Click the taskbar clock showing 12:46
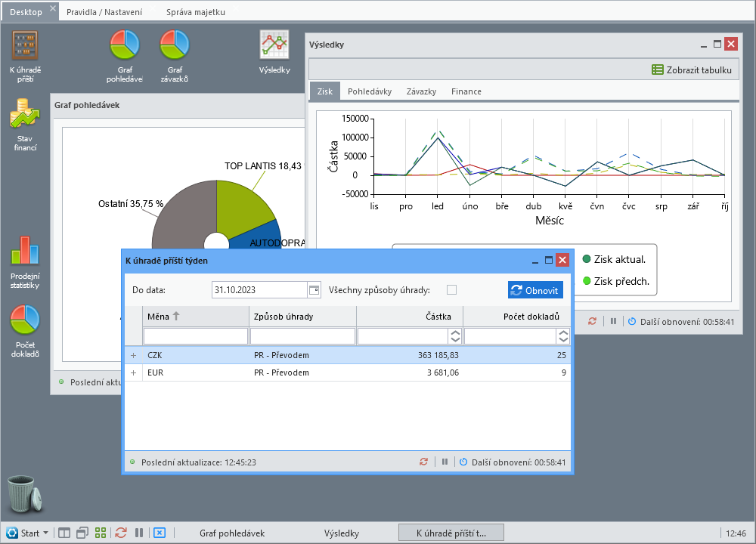The height and width of the screenshot is (544, 756). (x=736, y=533)
